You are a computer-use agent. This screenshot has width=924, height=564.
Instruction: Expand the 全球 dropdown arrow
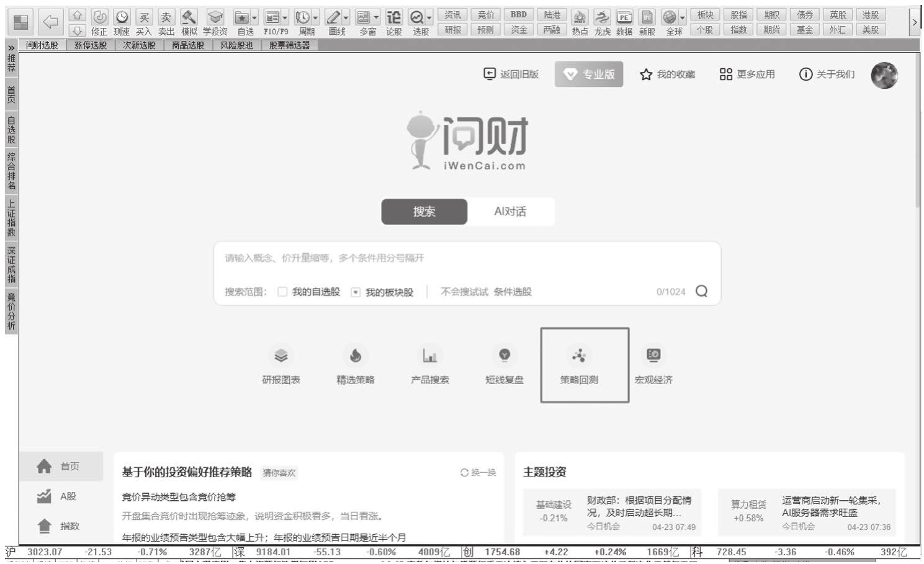point(683,17)
